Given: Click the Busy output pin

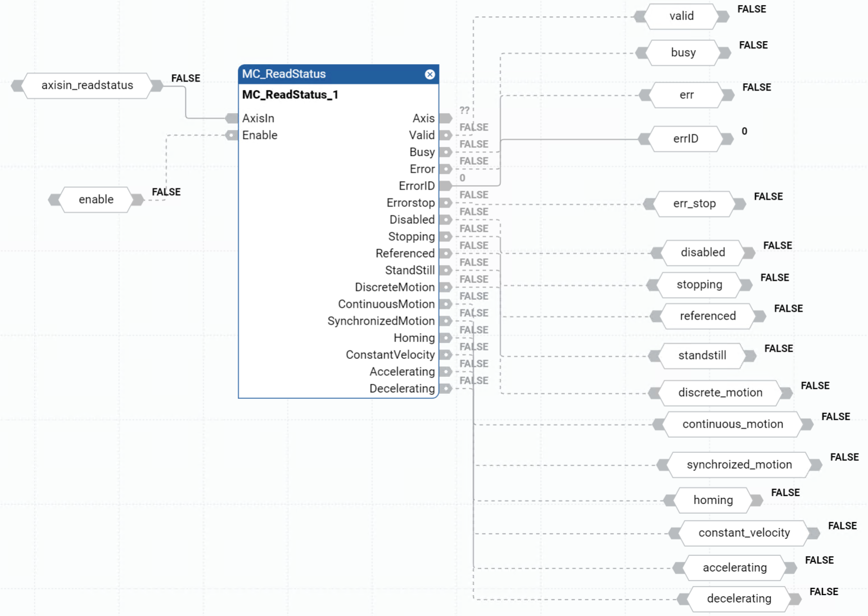Looking at the screenshot, I should tap(445, 152).
